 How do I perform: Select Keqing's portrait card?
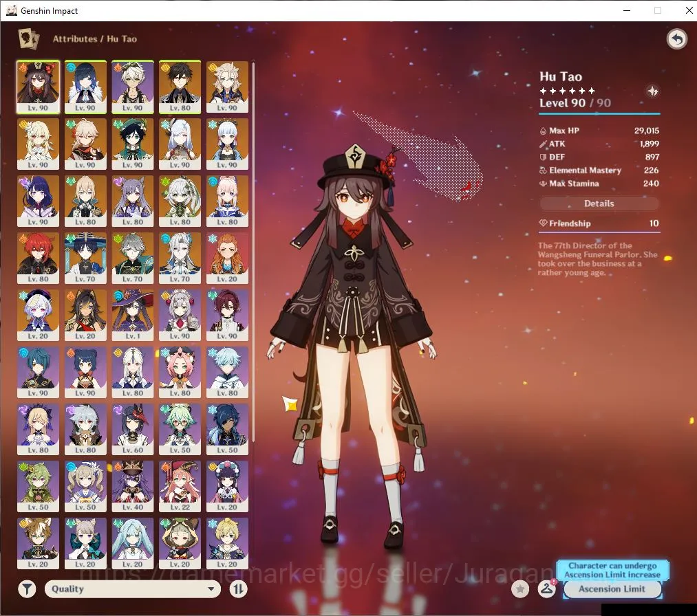pos(133,201)
